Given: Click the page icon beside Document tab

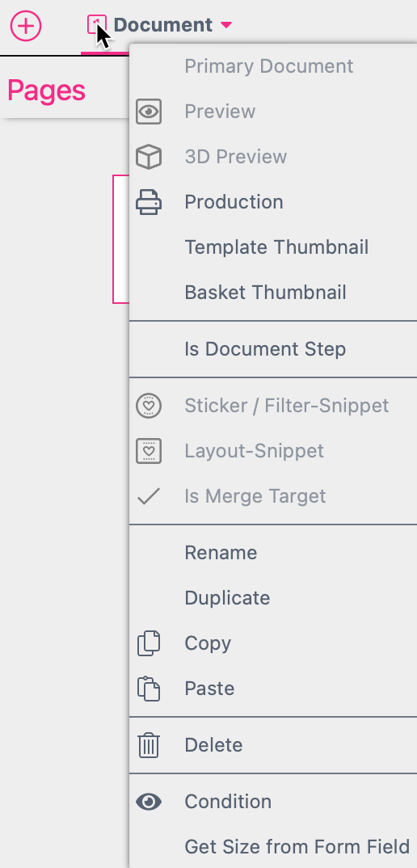Looking at the screenshot, I should [x=97, y=25].
